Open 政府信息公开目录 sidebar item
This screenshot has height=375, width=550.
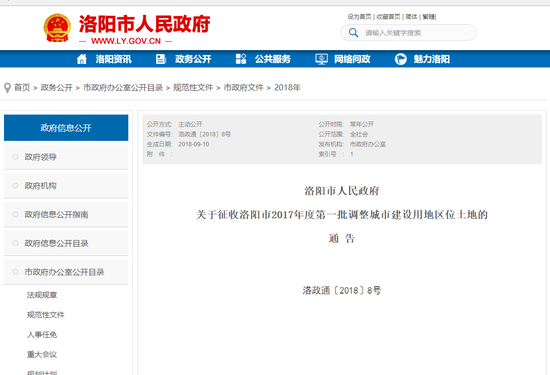point(66,243)
